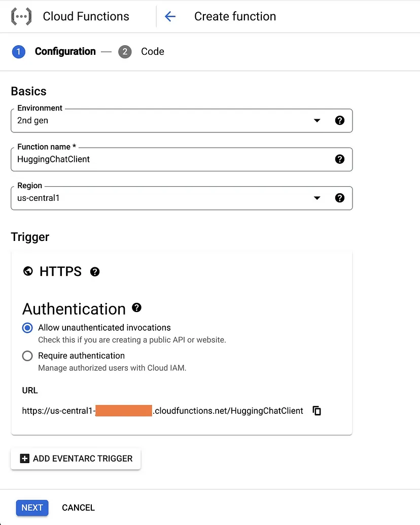Select Require authentication radio button
Viewport: 420px width, 525px height.
(x=27, y=356)
